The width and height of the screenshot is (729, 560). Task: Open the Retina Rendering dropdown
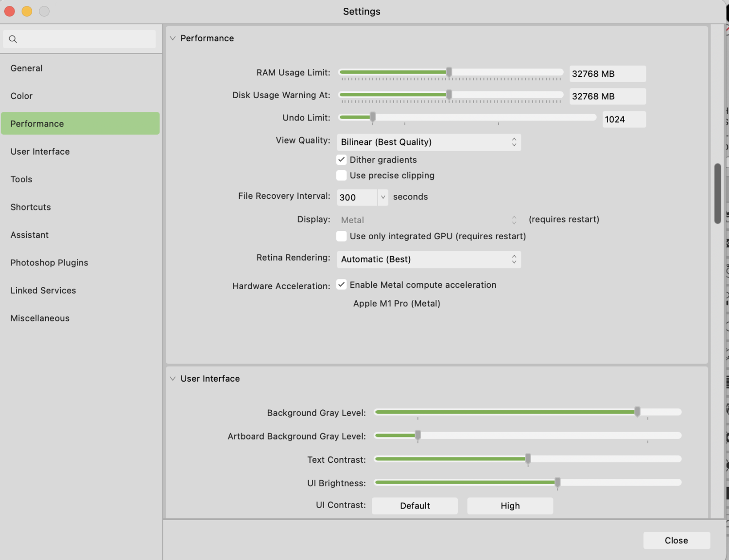click(x=428, y=260)
